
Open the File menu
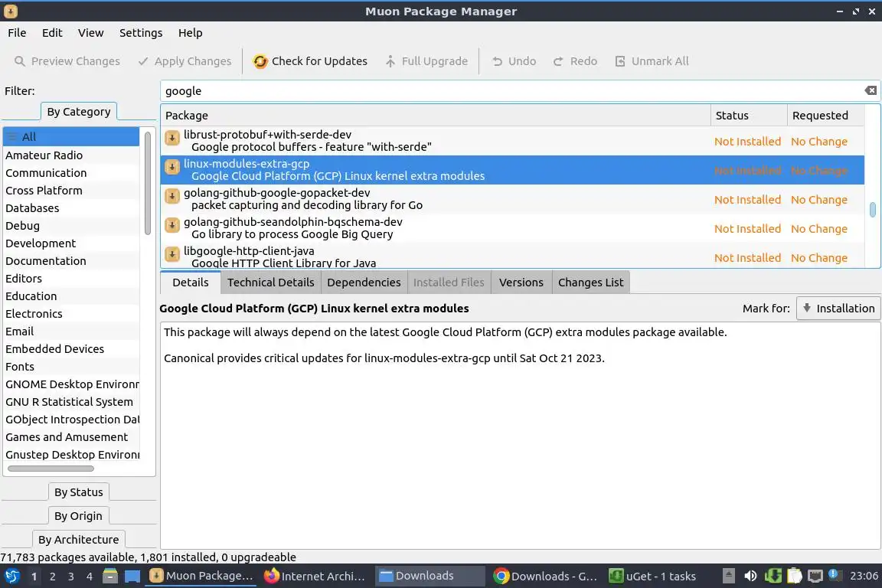[17, 33]
